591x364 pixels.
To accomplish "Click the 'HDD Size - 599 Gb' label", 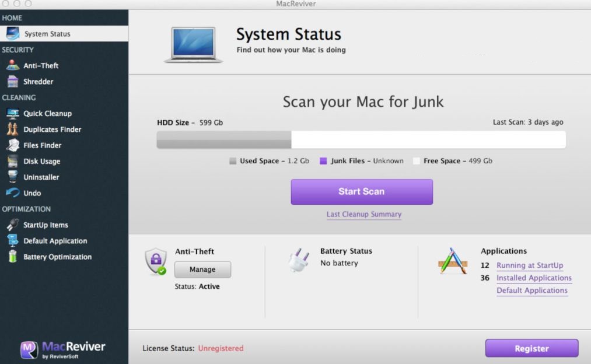I will [190, 123].
